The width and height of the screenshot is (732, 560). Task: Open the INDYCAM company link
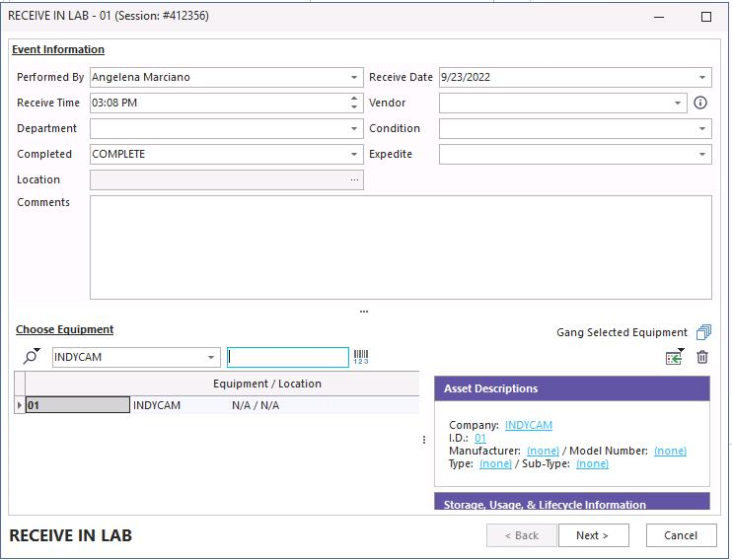[528, 425]
